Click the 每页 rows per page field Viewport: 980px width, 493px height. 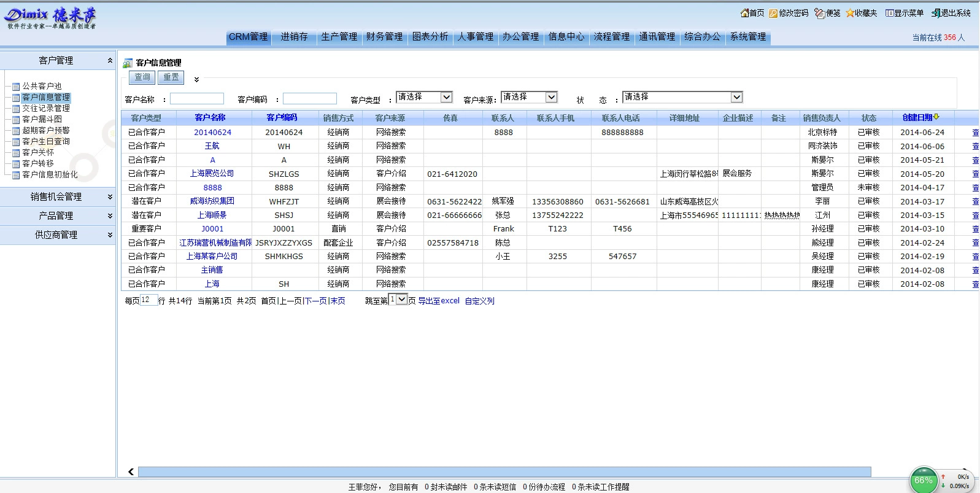click(x=149, y=300)
